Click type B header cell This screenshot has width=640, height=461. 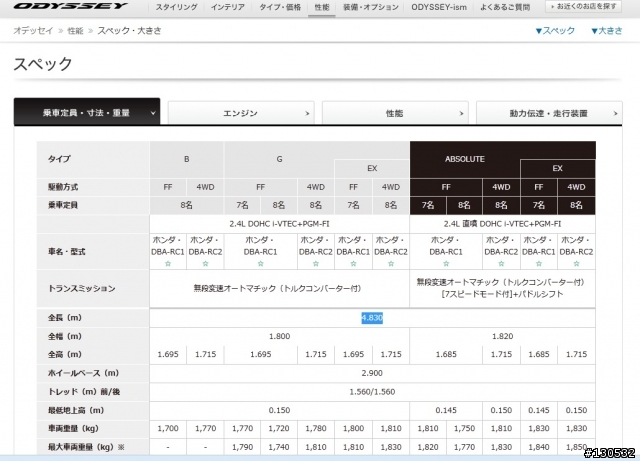click(187, 159)
